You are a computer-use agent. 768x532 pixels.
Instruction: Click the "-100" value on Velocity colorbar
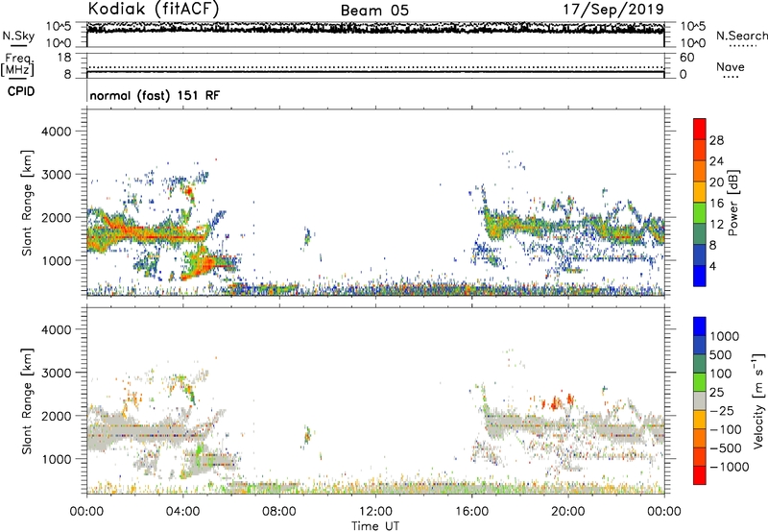point(726,429)
